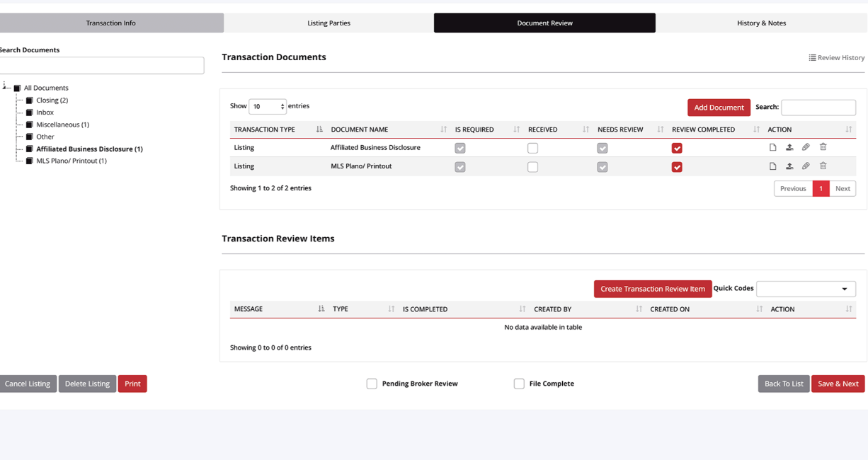The width and height of the screenshot is (868, 460).
Task: Select the pencil edit icon for Affiliated Business Disclosure
Action: coord(806,146)
